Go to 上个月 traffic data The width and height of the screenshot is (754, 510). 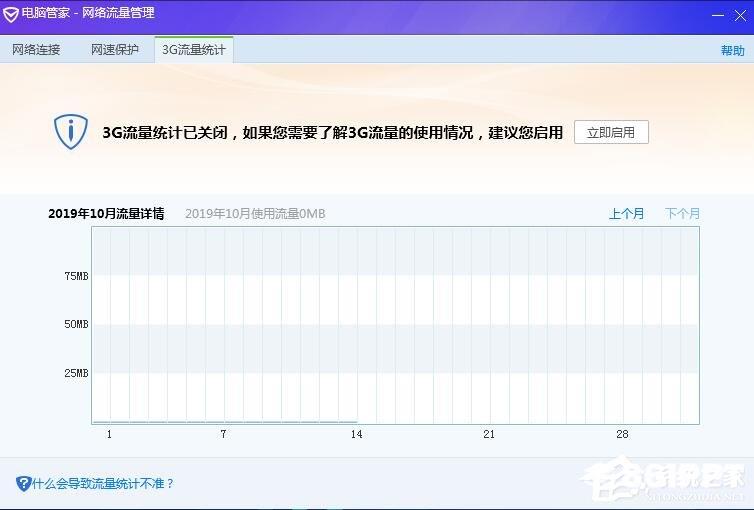626,213
